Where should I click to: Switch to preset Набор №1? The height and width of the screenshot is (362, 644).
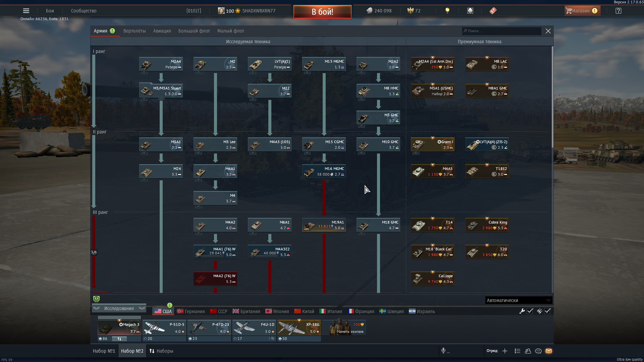pos(104,351)
